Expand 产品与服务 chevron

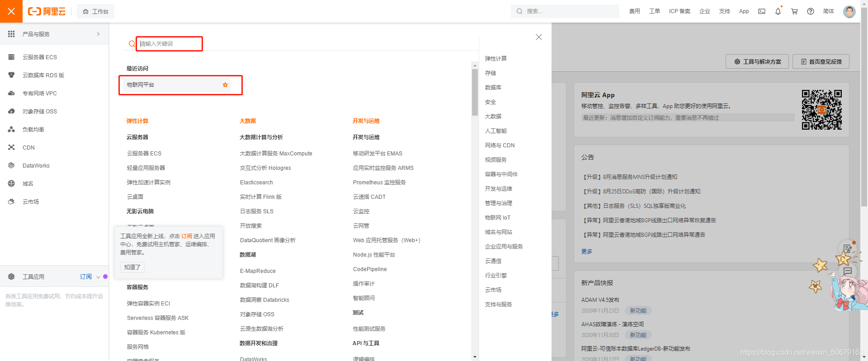pyautogui.click(x=98, y=34)
